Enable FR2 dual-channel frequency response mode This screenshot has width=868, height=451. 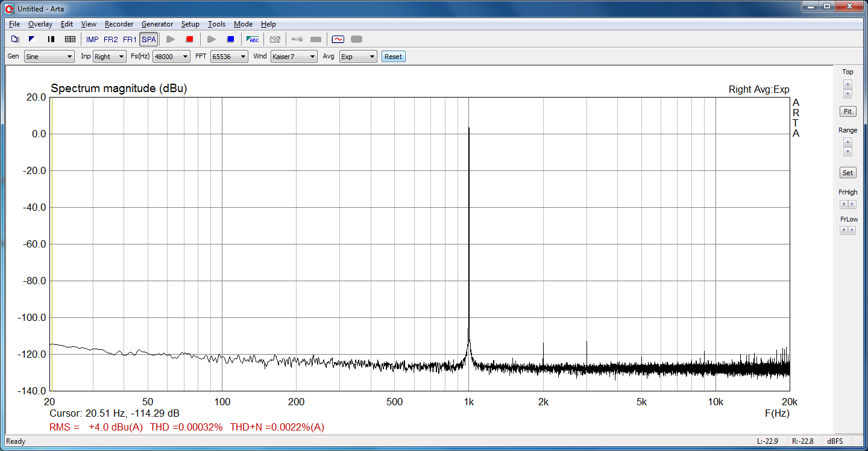(111, 39)
